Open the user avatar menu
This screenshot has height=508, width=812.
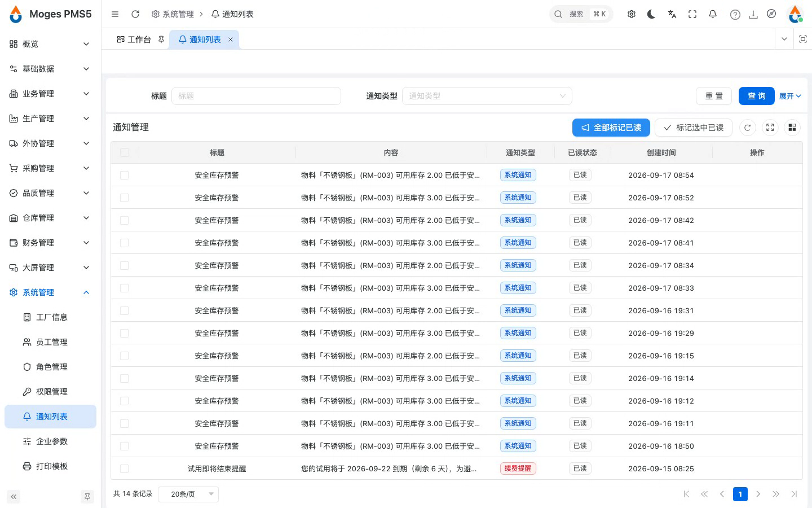[795, 14]
